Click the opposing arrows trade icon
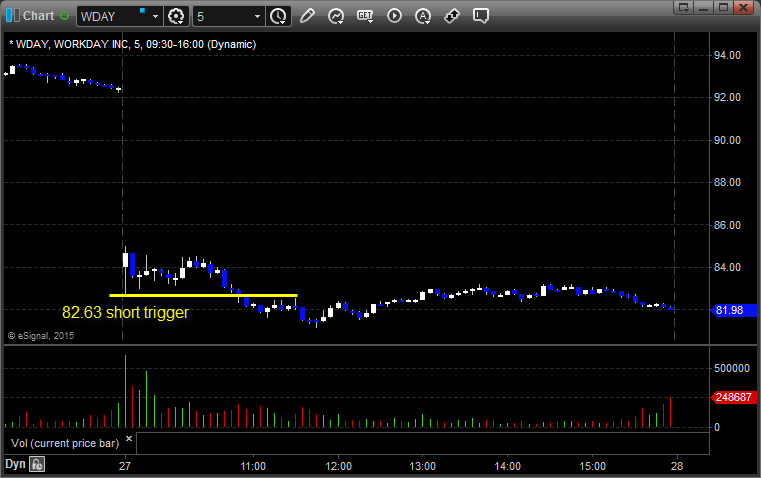This screenshot has width=761, height=478. click(x=452, y=16)
